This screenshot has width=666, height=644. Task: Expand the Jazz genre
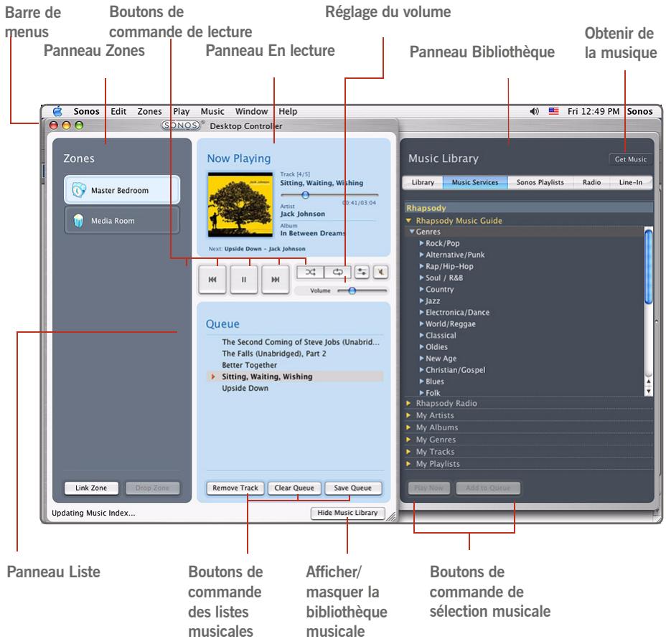[421, 300]
